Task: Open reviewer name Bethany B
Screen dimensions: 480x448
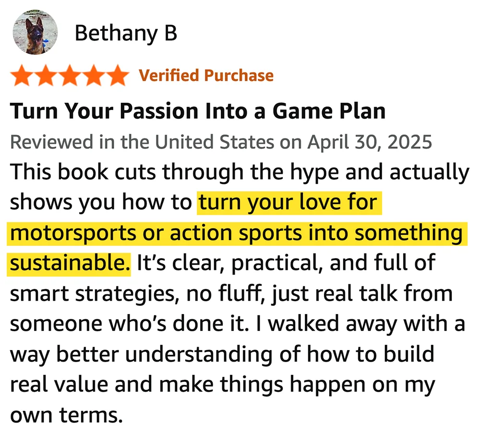Action: (126, 33)
